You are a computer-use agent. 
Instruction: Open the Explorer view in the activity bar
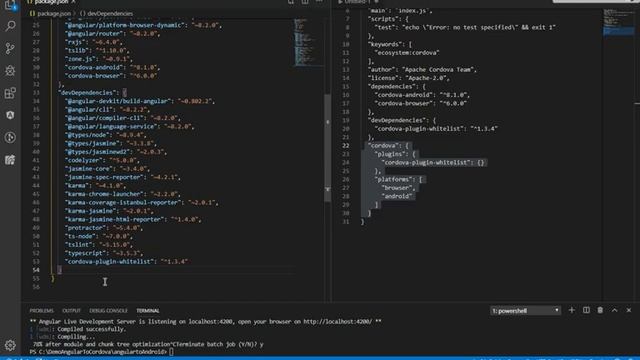point(10,5)
